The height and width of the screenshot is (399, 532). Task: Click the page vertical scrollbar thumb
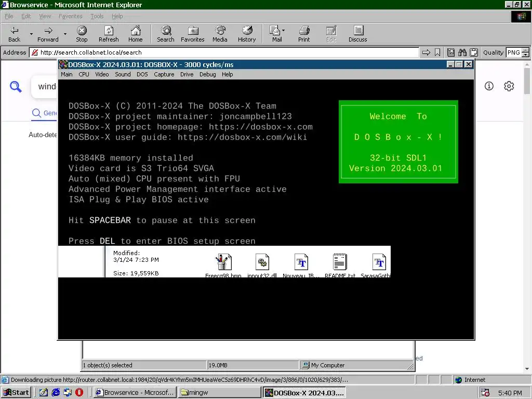point(527,81)
